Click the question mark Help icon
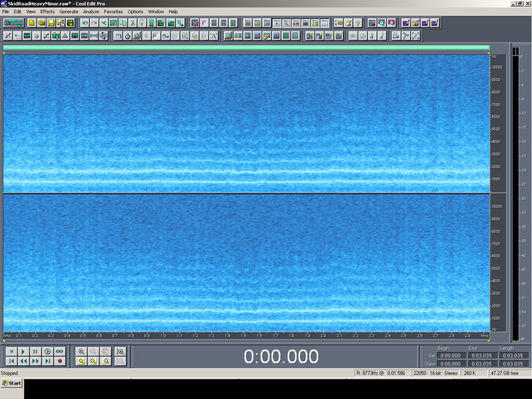 (358, 23)
